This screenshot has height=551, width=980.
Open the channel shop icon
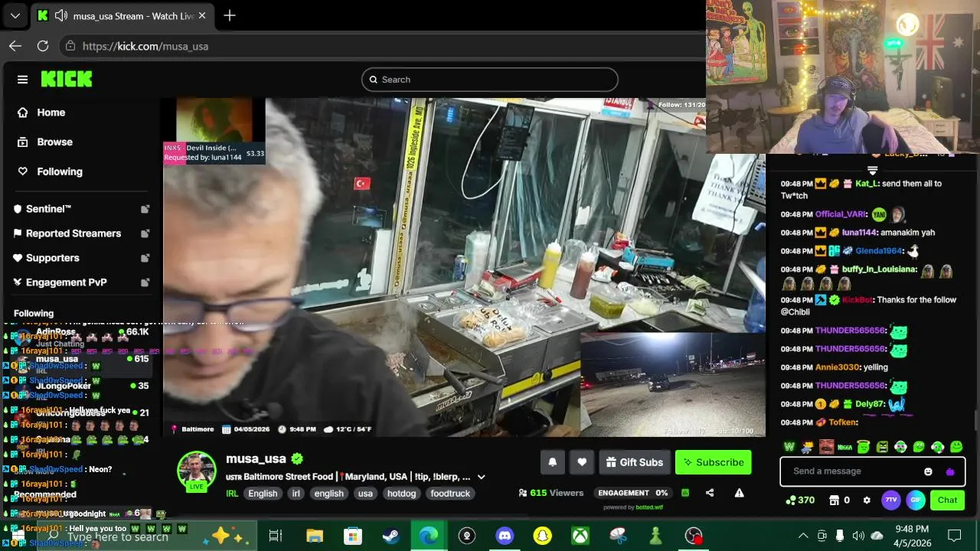click(834, 500)
